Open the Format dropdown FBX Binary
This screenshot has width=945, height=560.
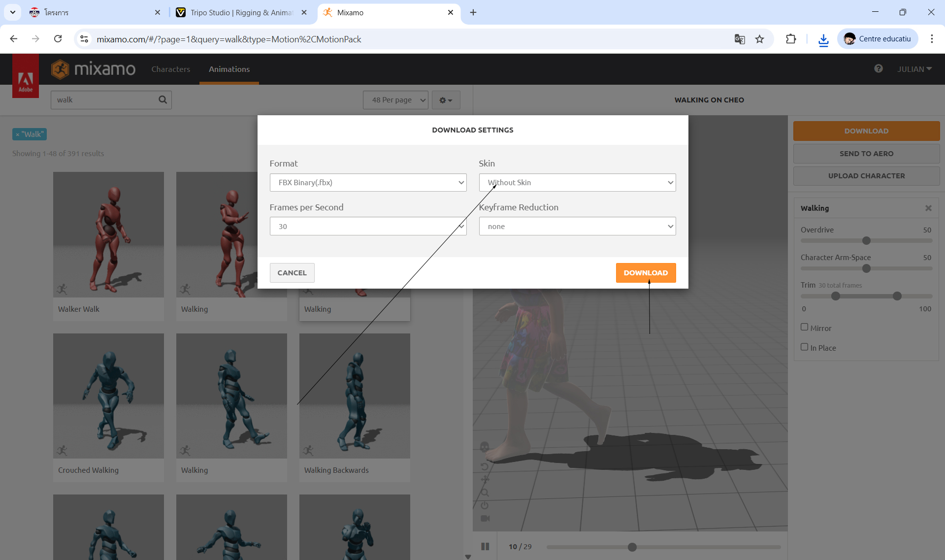368,183
